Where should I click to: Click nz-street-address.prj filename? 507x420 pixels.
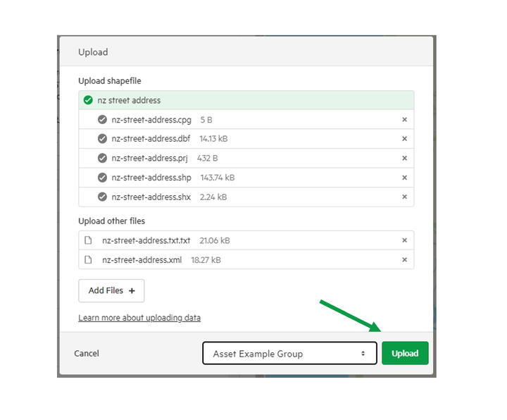[149, 159]
